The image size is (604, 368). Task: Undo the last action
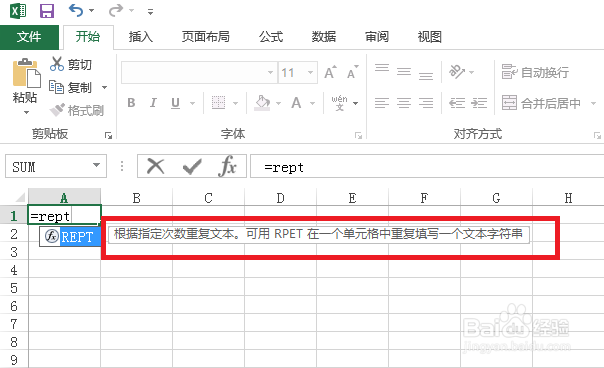(76, 10)
